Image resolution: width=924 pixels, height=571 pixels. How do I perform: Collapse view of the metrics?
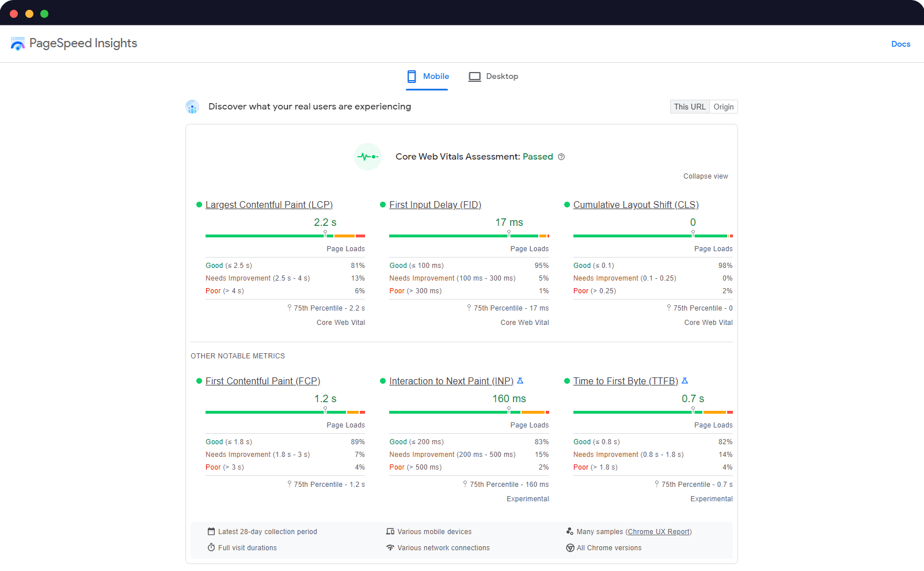point(706,176)
